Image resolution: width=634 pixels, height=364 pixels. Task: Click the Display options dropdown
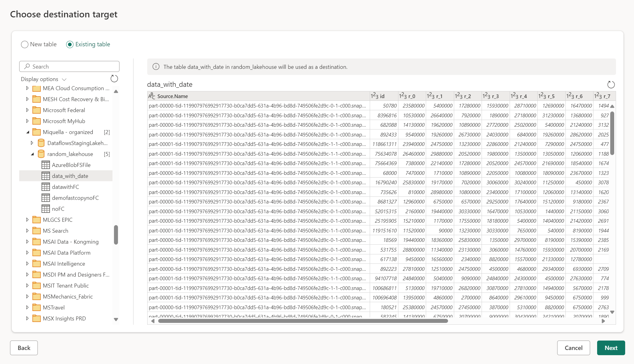coord(44,79)
